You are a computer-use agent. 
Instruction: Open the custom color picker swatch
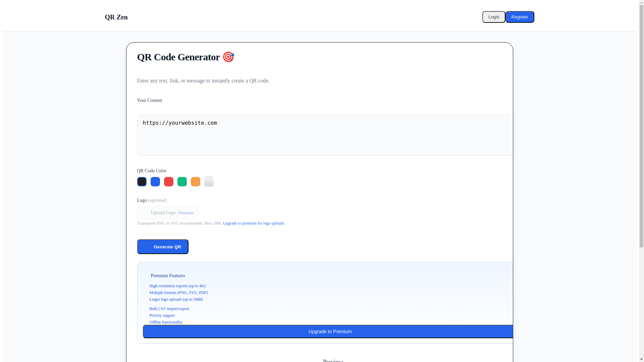pos(209,182)
